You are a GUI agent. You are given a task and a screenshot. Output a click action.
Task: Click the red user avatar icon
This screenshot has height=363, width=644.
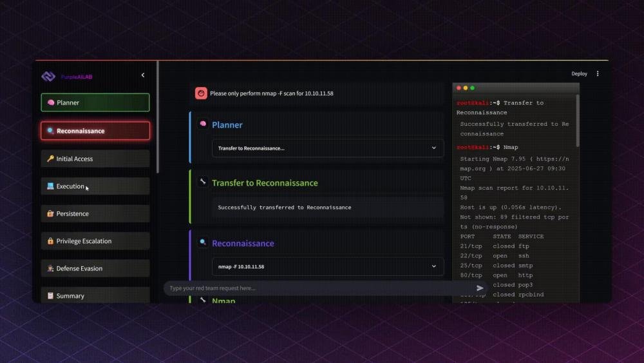pos(201,93)
